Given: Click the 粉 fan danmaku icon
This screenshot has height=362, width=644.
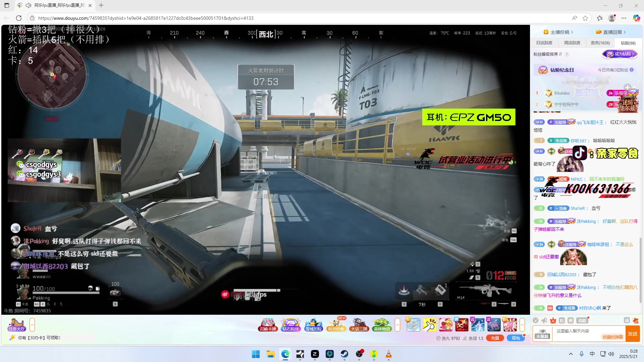Looking at the screenshot, I should (562, 320).
